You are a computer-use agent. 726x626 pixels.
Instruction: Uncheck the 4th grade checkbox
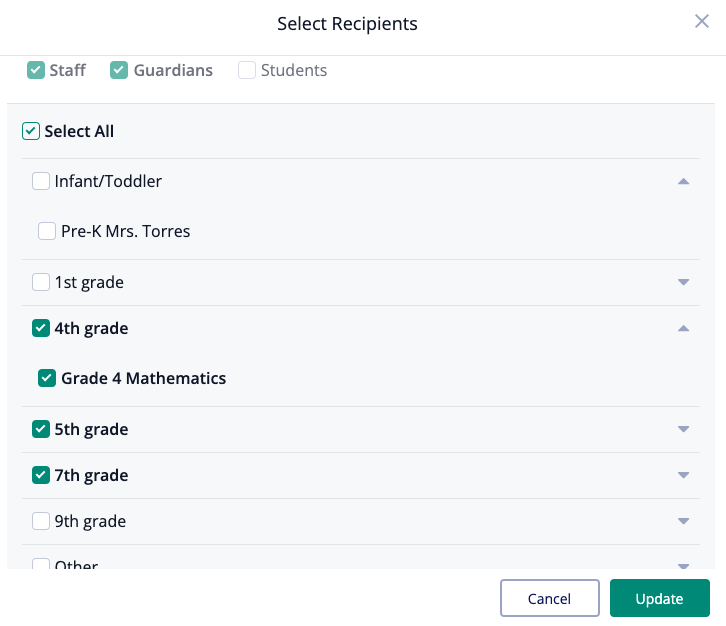(41, 328)
